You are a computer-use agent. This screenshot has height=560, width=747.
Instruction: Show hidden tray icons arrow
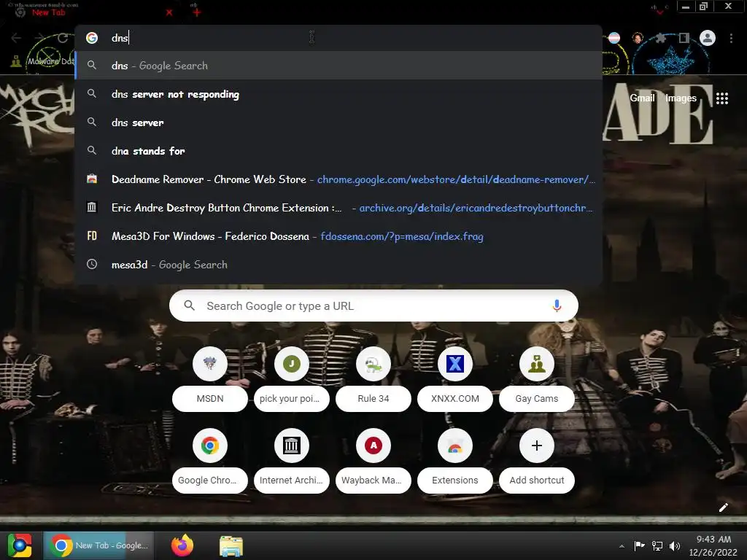click(622, 546)
